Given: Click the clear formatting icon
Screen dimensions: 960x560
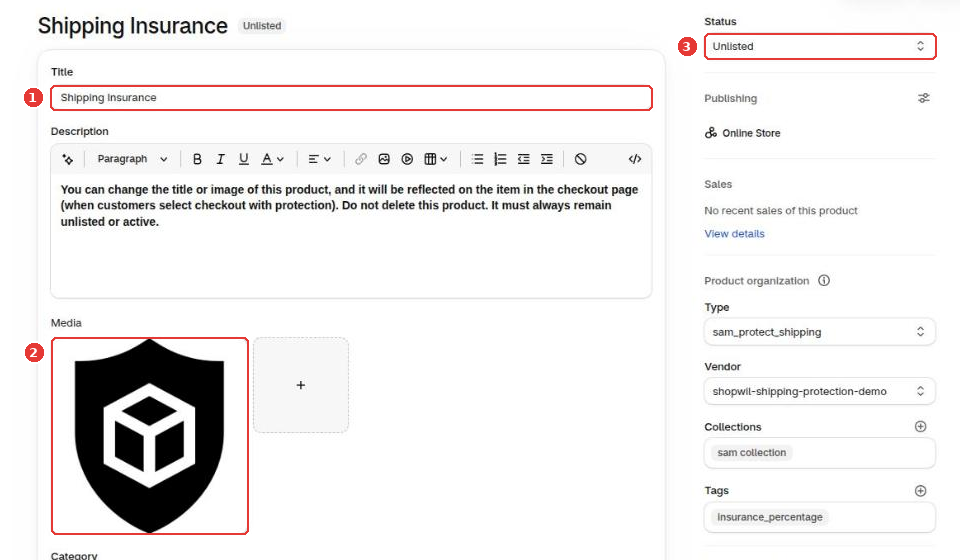Looking at the screenshot, I should (580, 159).
